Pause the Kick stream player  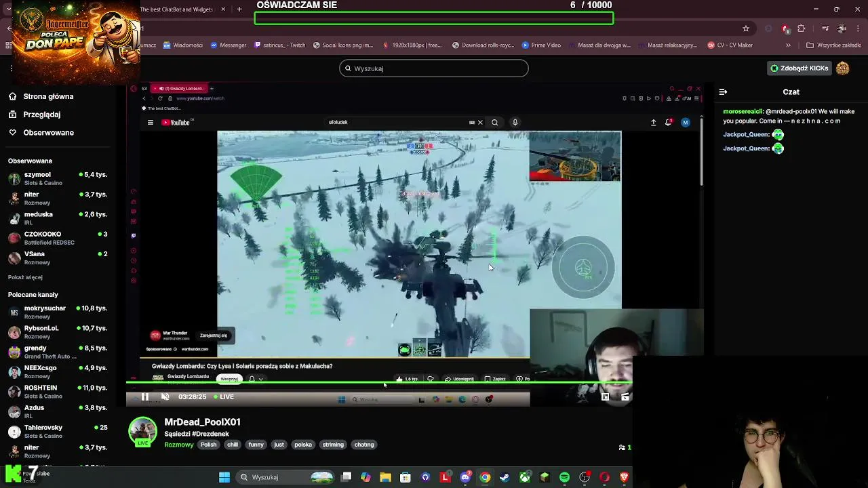[x=144, y=397]
